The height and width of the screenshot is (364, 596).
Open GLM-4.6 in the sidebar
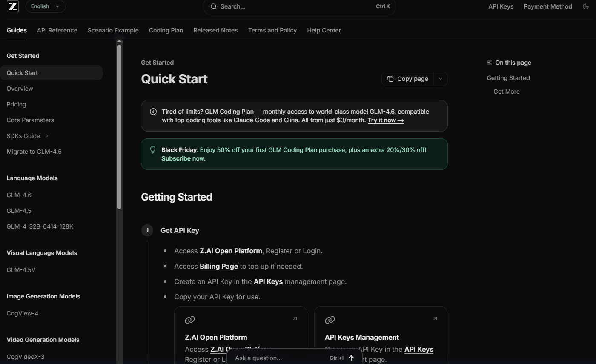[x=19, y=195]
